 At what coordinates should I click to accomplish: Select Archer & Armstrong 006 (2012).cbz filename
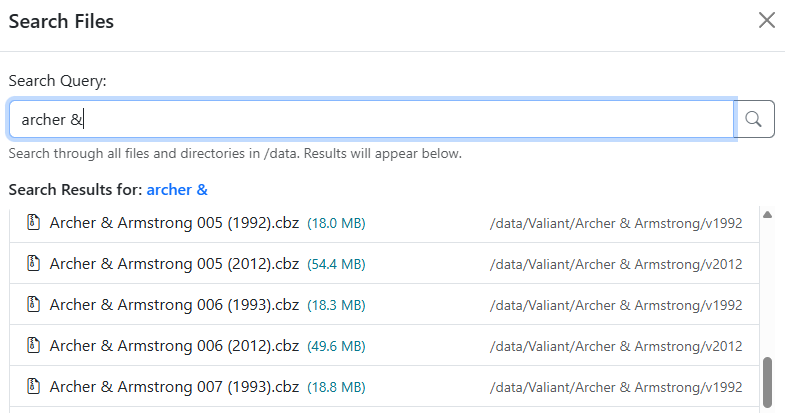tap(174, 346)
